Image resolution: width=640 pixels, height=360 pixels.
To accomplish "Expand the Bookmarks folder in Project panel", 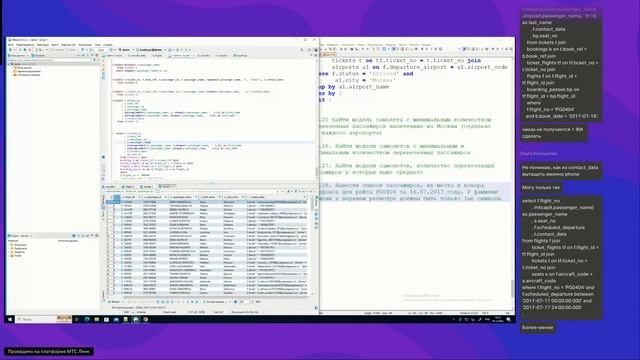I will 9,245.
